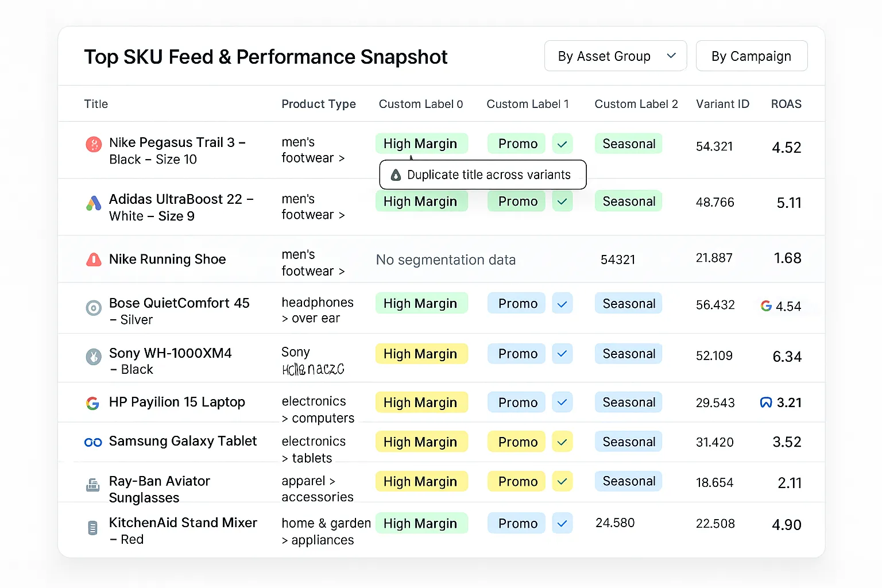
Task: Click the Nike Pegasus Trail 3 row icon
Action: point(94,144)
